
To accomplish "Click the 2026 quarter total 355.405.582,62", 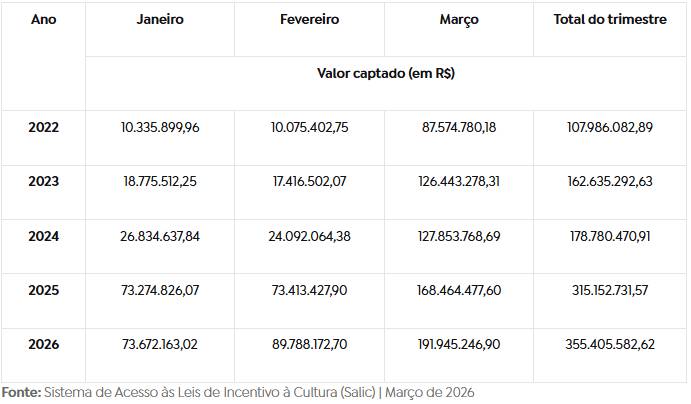I will (610, 345).
